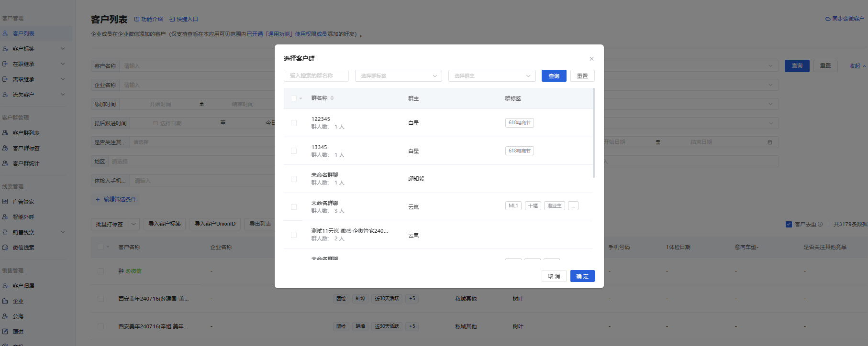
Task: Cancel the dialog with 取消 button
Action: 554,276
